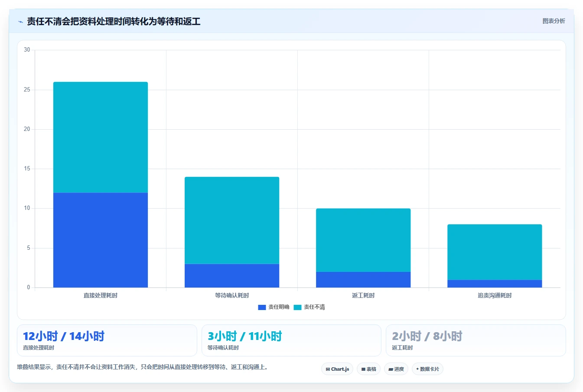The width and height of the screenshot is (583, 392).
Task: Click the 追责沟通耗时 x-axis label
Action: (x=495, y=295)
